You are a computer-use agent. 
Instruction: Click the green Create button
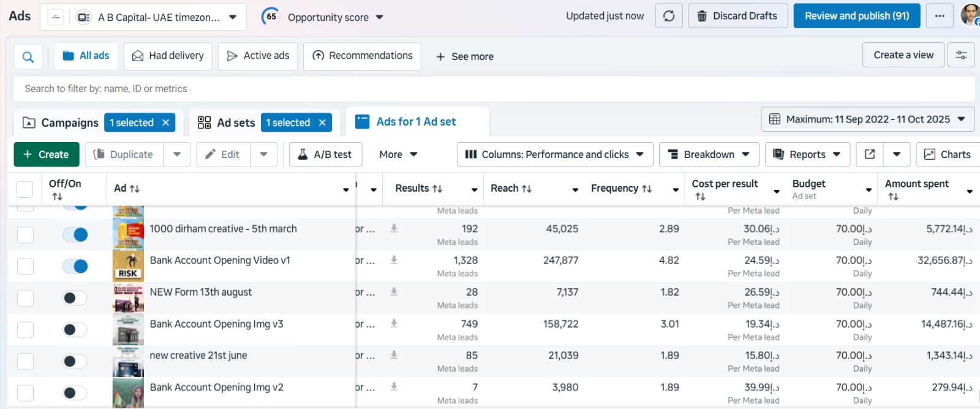point(47,154)
